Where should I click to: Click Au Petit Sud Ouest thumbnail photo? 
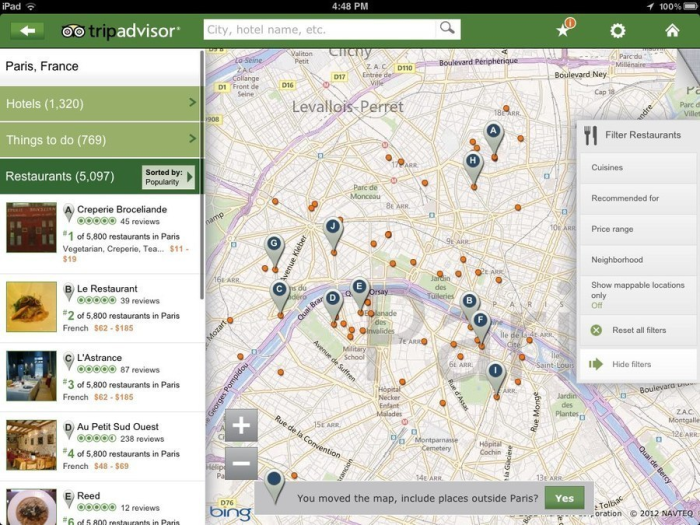31,445
